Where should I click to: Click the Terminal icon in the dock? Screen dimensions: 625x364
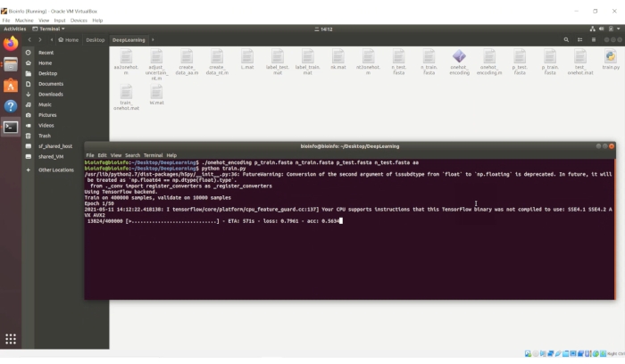point(11,127)
